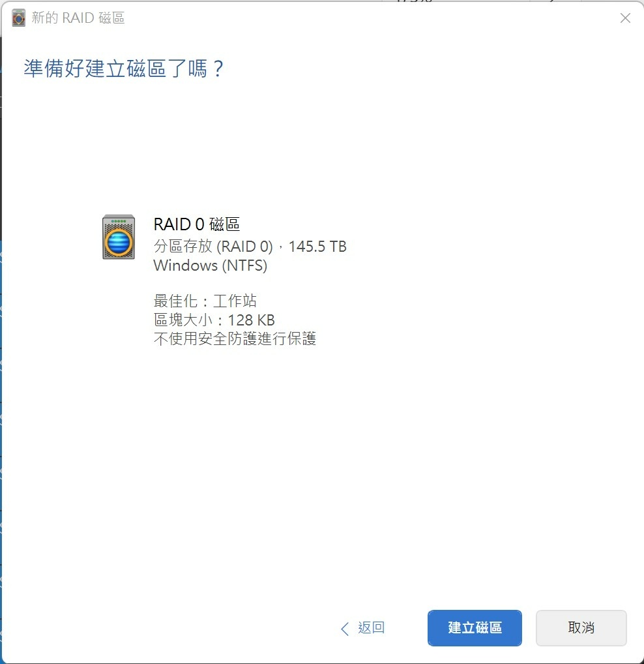This screenshot has width=644, height=664.
Task: Click the Windows (NTFS) format line
Action: click(x=211, y=265)
